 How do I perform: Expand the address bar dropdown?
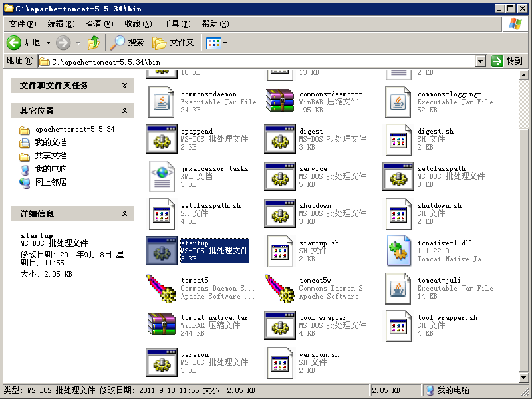tap(480, 61)
